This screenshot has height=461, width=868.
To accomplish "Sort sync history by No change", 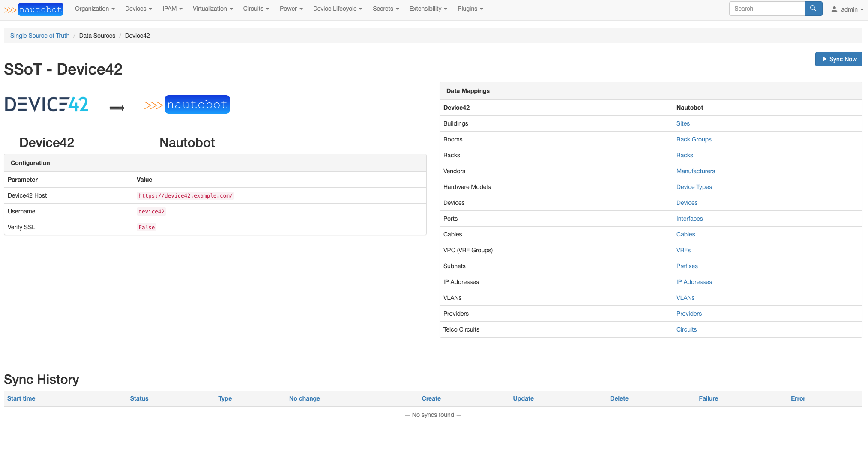I will tap(305, 398).
